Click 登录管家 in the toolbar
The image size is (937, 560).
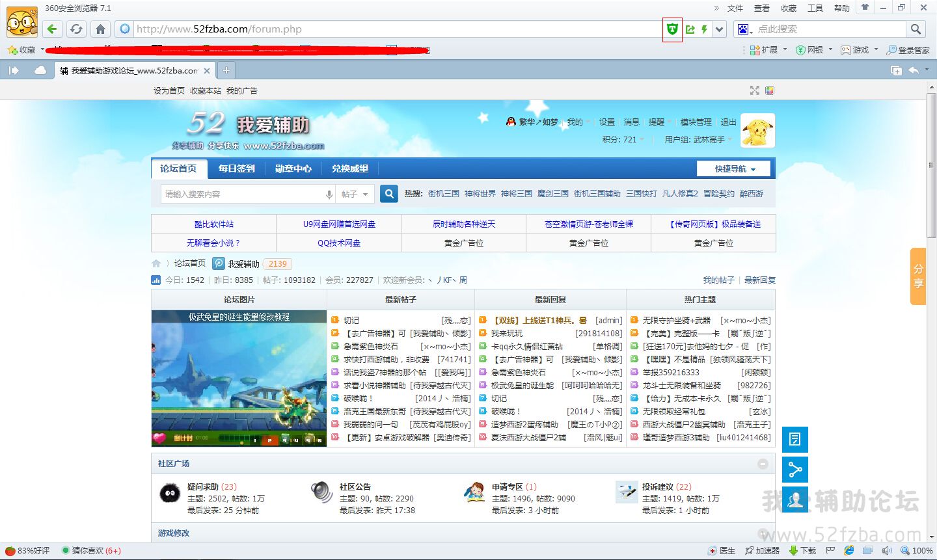coord(908,49)
